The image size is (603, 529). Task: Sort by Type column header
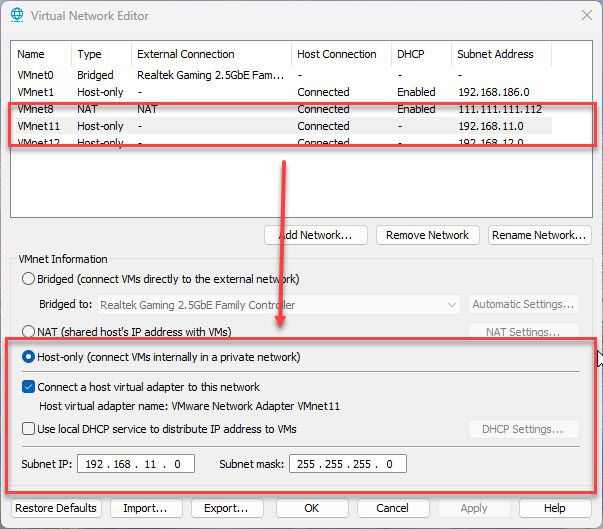(x=102, y=54)
